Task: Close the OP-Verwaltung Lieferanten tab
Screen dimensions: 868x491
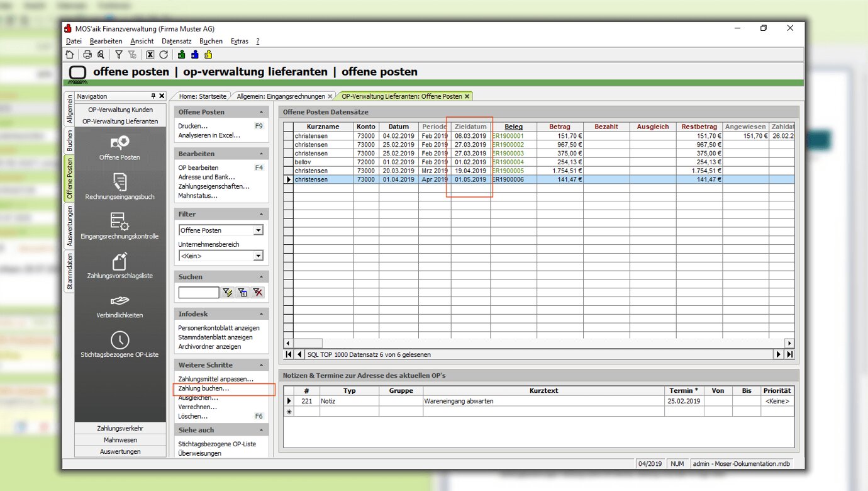Action: coord(467,96)
